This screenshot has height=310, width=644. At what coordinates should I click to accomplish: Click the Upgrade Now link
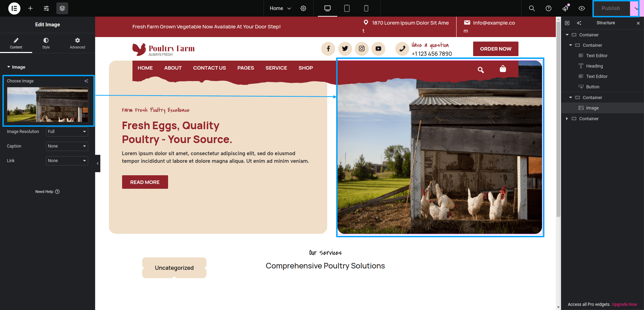(x=624, y=304)
